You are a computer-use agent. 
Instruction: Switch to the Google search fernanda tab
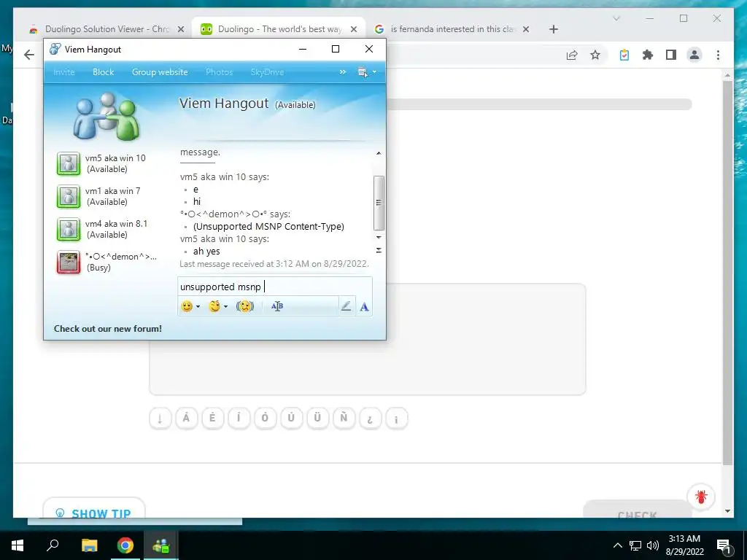[450, 29]
